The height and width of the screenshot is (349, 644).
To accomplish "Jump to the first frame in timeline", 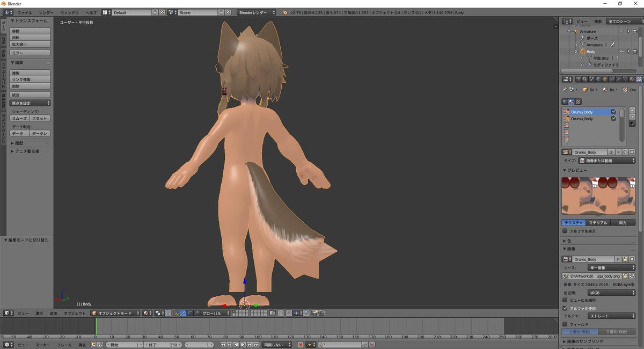I will point(223,345).
